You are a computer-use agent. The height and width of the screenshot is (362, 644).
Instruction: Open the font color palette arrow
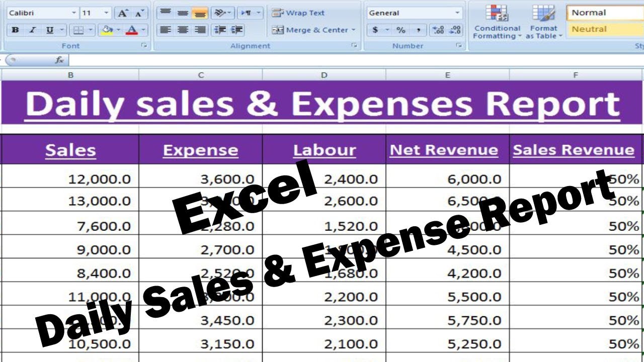[143, 30]
